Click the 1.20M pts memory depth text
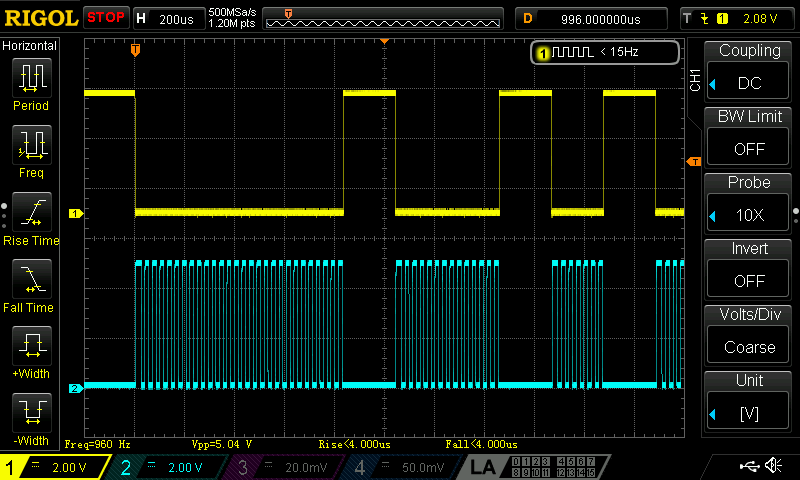 click(x=232, y=23)
